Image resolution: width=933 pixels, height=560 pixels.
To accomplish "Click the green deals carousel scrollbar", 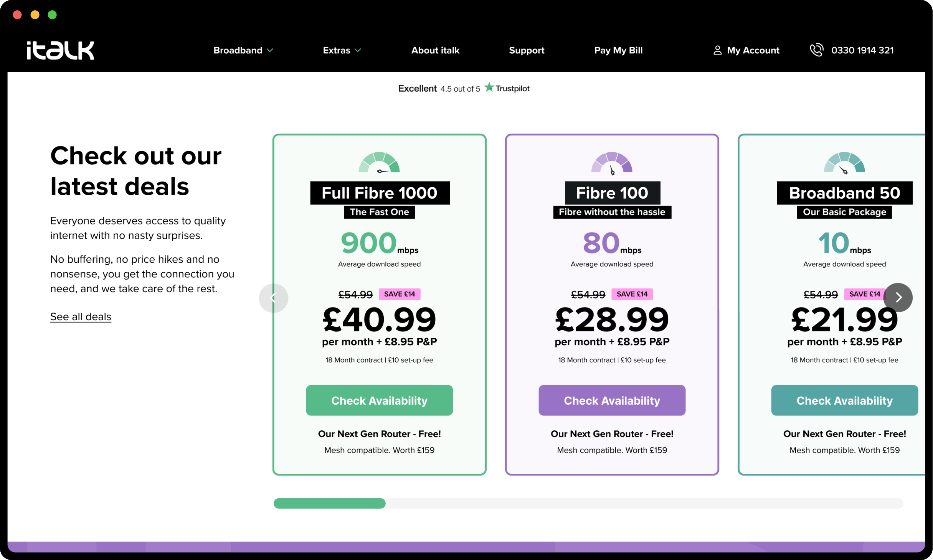I will 329,503.
